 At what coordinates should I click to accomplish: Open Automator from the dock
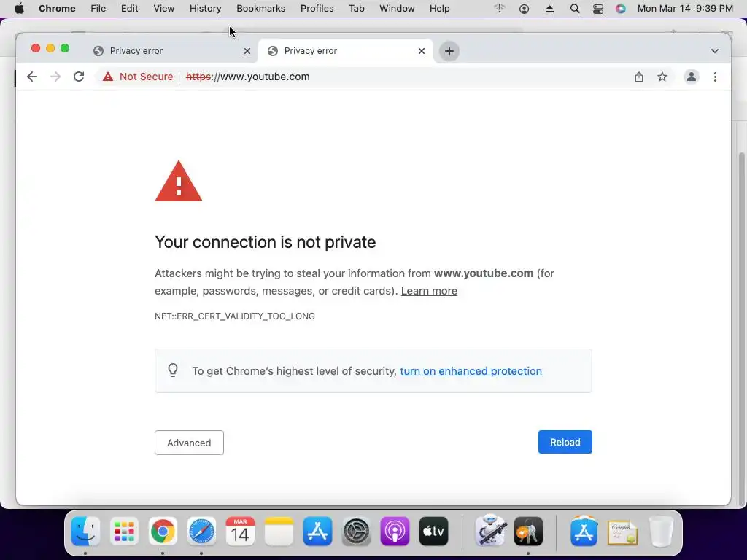(x=490, y=531)
